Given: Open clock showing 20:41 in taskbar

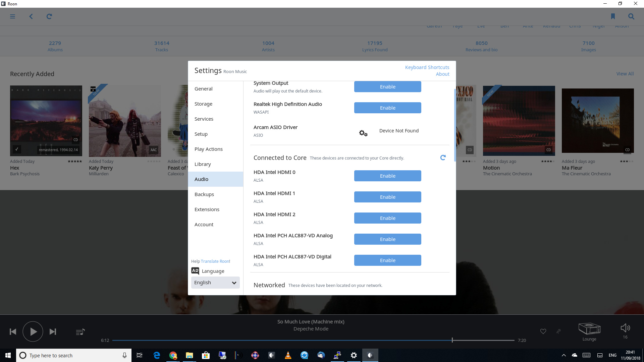Looking at the screenshot, I should pyautogui.click(x=630, y=355).
